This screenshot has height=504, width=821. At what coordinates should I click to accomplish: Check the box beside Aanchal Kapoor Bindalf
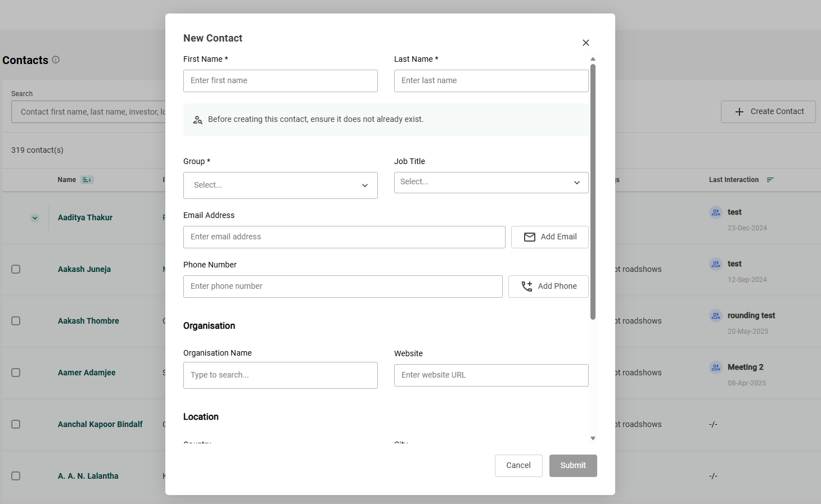[x=16, y=424]
